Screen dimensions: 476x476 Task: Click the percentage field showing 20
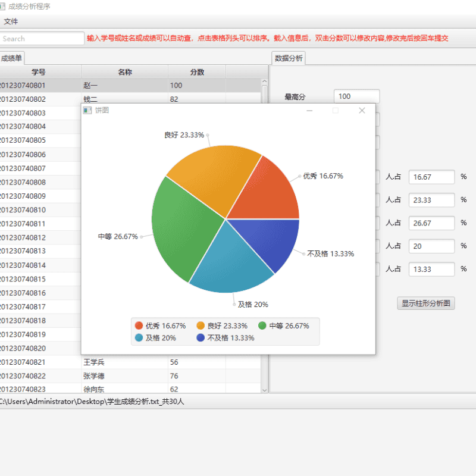click(x=431, y=246)
